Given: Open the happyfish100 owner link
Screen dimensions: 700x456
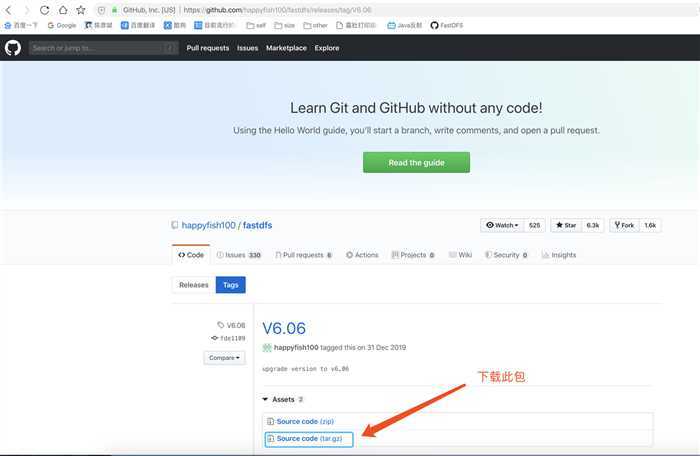Looking at the screenshot, I should [x=208, y=226].
